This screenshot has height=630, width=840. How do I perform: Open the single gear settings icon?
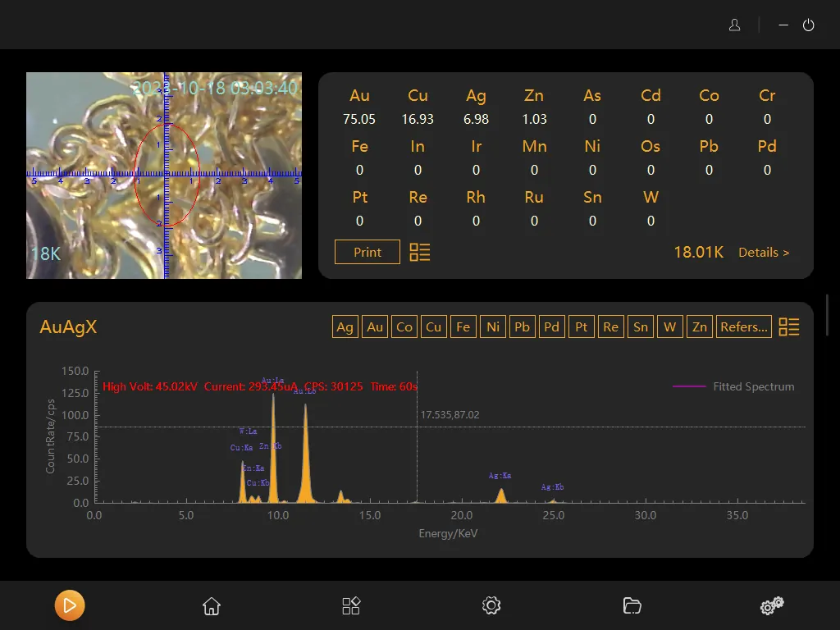[491, 606]
